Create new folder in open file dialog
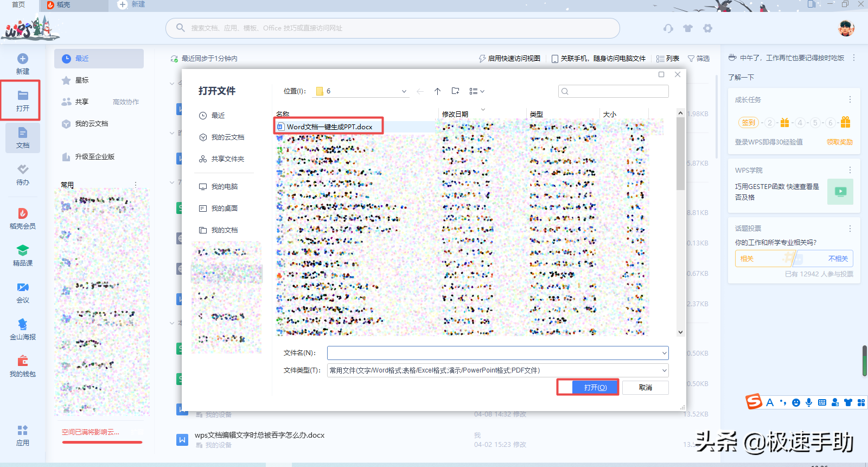The width and height of the screenshot is (868, 467). (456, 91)
